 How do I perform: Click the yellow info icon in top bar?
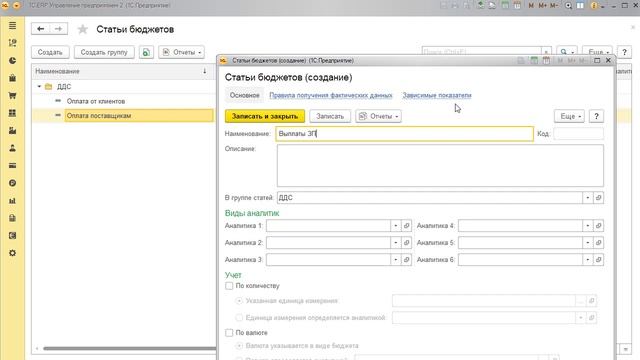(x=594, y=6)
